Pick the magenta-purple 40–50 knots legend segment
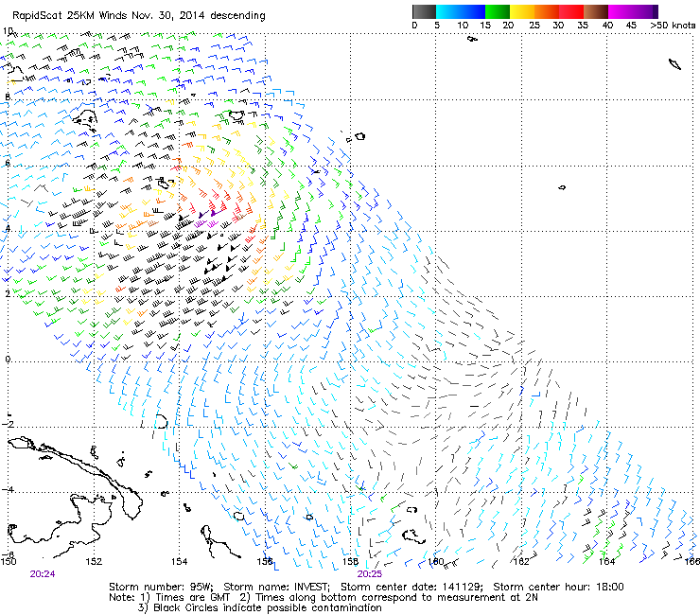The image size is (700, 615). 633,11
